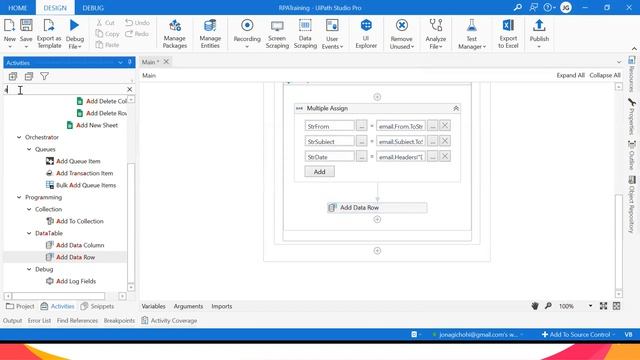Viewport: 640px width, 360px height.
Task: Open the Arguments panel
Action: 188,306
